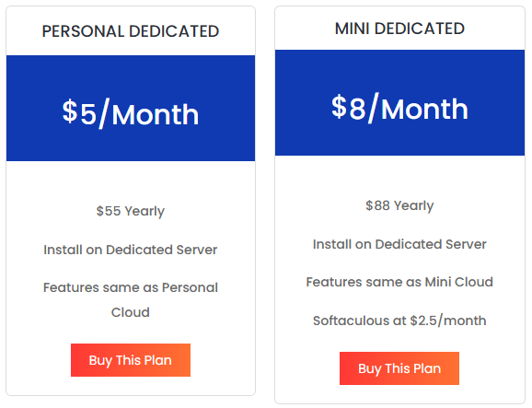Screen dimensions: 532x408
Task: Click the $8/Month price banner
Action: [399, 102]
